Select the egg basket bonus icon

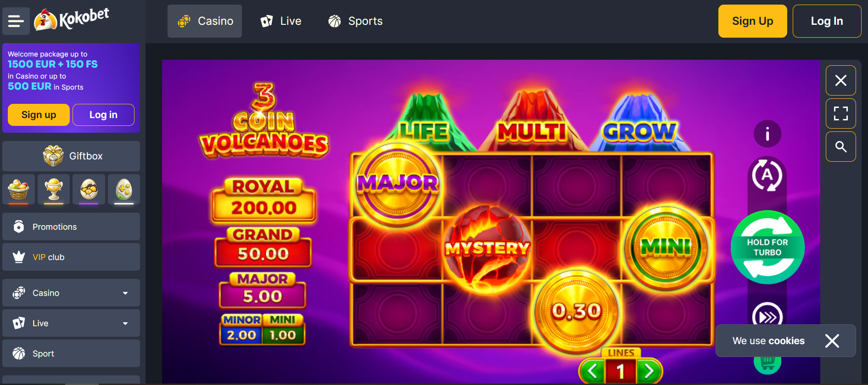pos(18,189)
